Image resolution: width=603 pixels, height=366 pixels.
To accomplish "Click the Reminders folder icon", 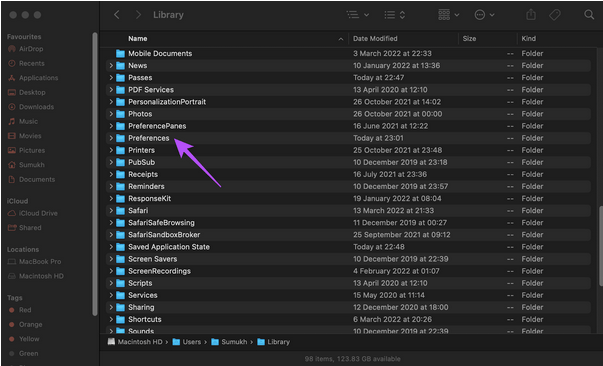I will point(120,186).
